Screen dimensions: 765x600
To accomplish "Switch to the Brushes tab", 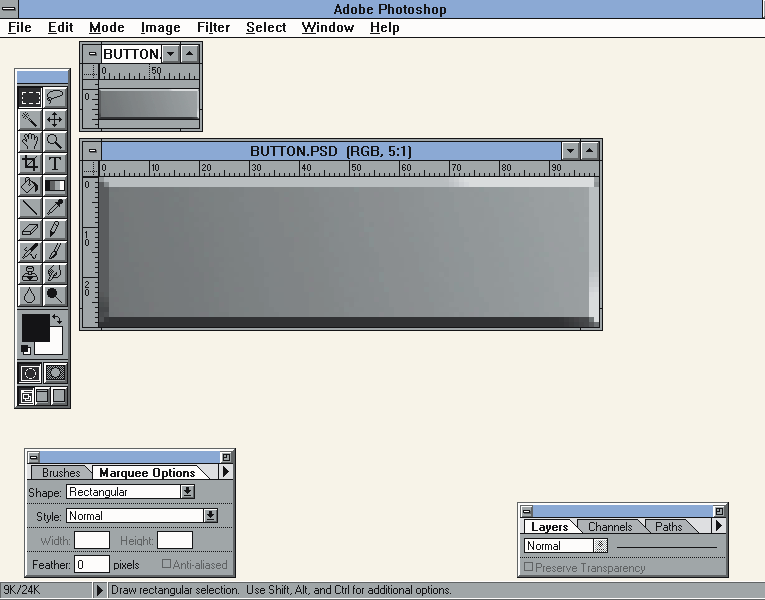I will (61, 473).
